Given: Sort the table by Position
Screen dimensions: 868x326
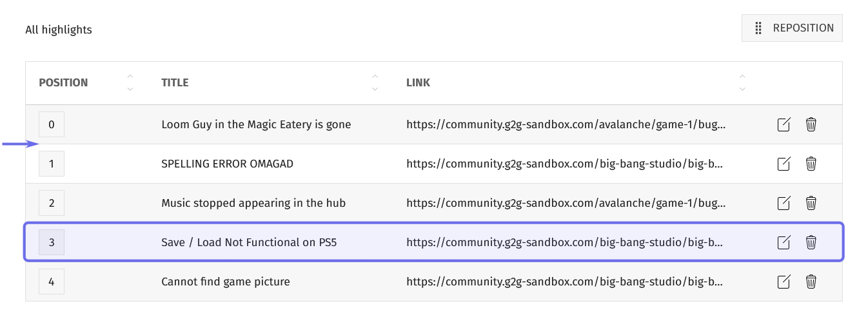Looking at the screenshot, I should click(x=130, y=82).
